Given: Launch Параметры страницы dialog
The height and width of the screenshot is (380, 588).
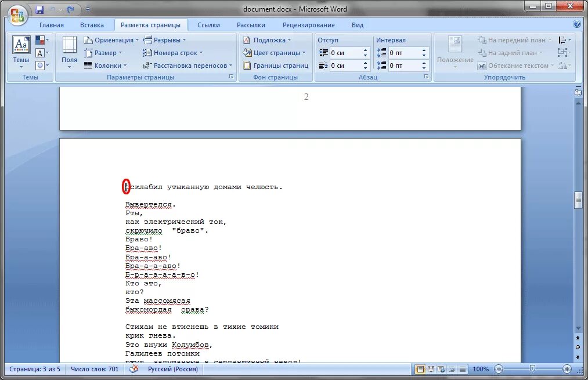Looking at the screenshot, I should pos(232,77).
